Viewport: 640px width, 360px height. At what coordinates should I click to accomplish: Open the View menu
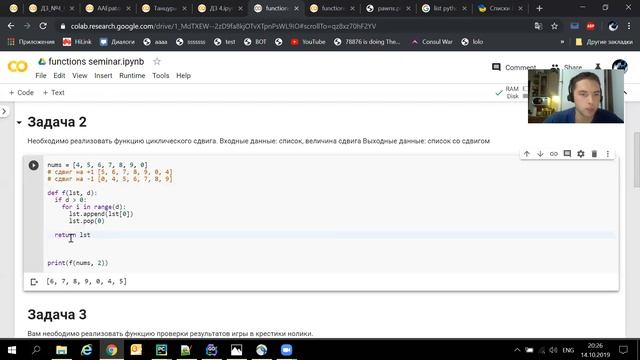pos(80,76)
